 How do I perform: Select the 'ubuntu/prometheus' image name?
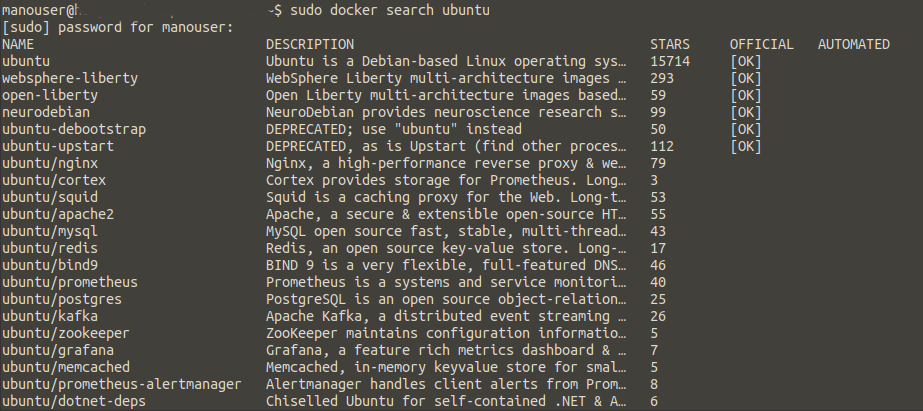coord(69,283)
